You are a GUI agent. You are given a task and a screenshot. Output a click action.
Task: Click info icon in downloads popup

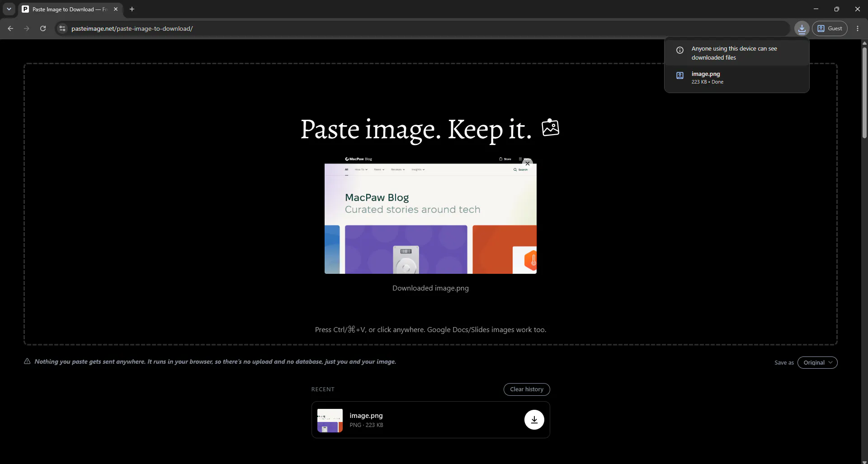680,50
